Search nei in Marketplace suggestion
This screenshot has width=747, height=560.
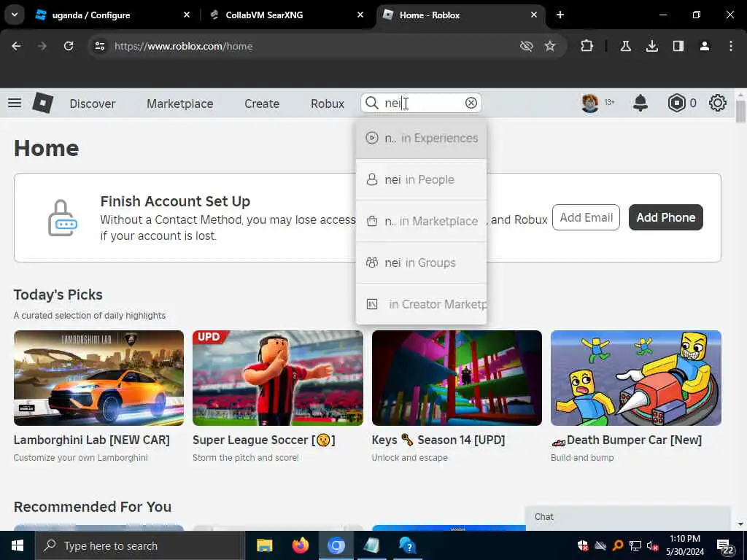421,221
